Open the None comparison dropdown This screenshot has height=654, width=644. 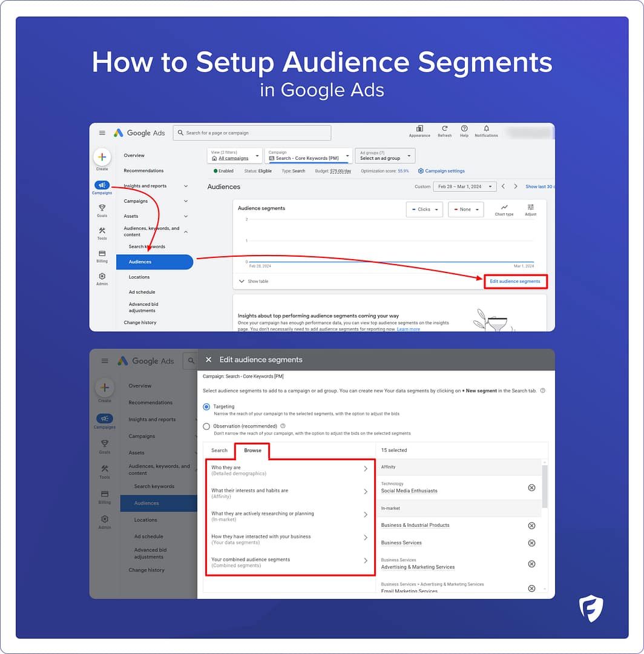[x=465, y=209]
